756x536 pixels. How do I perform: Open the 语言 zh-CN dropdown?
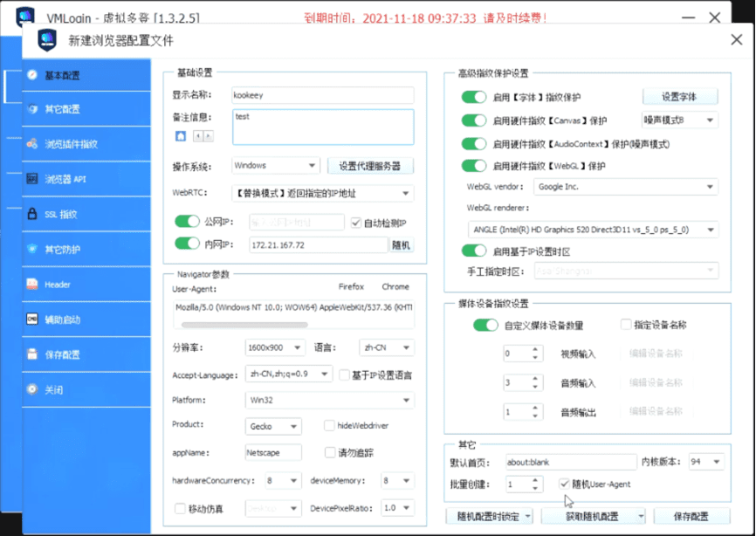tap(387, 347)
